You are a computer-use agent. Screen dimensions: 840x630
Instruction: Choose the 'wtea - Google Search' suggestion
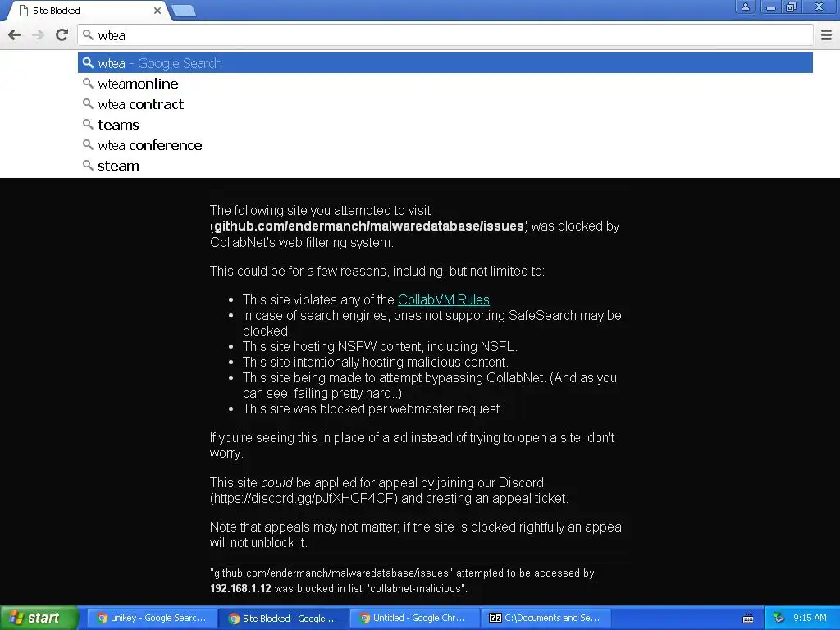pyautogui.click(x=445, y=63)
